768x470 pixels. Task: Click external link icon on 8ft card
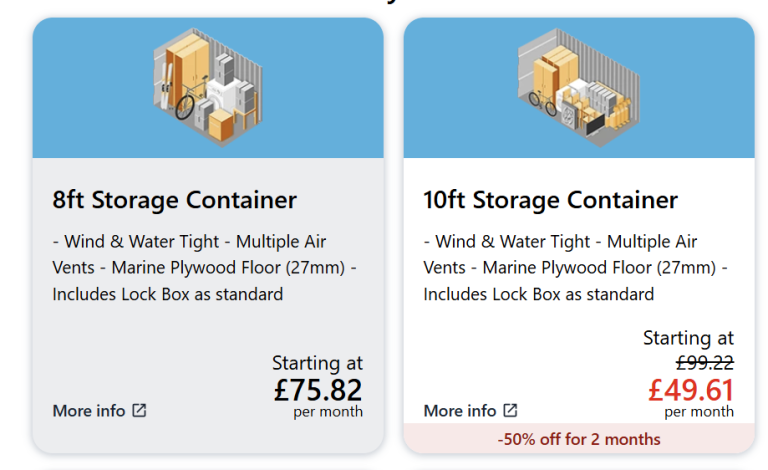pyautogui.click(x=140, y=410)
